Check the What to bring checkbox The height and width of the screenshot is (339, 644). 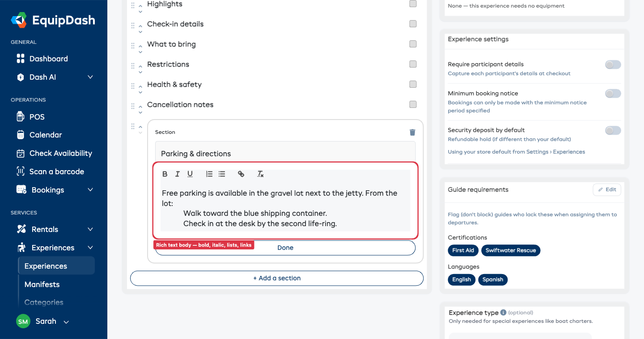point(413,44)
